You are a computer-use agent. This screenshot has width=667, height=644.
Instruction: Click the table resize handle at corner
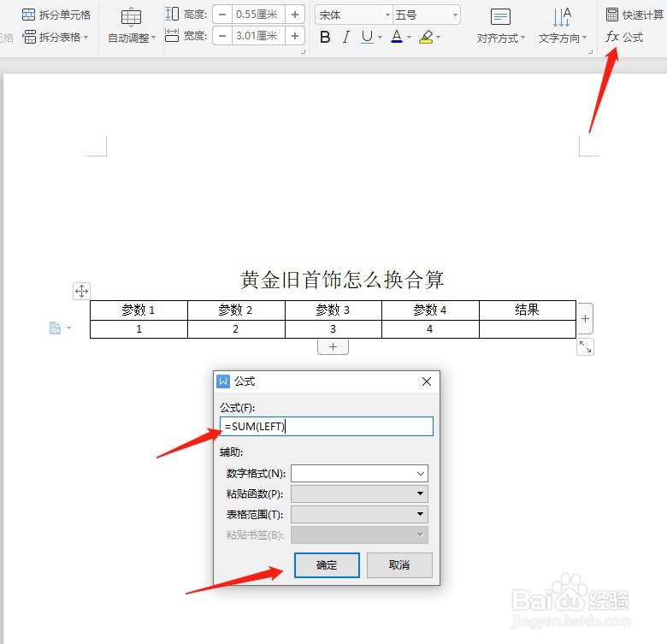[585, 347]
